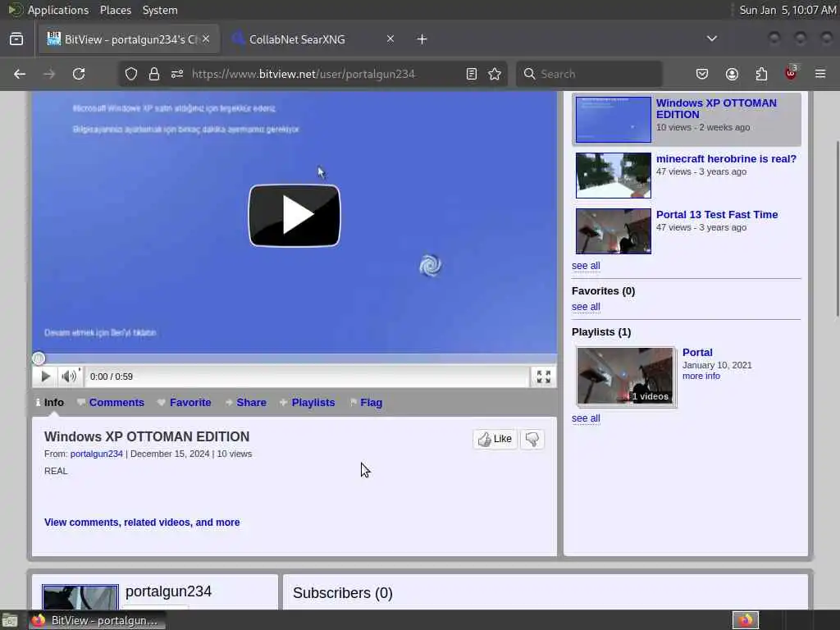Open portalgun234 uploader link
This screenshot has width=840, height=630.
pyautogui.click(x=97, y=454)
